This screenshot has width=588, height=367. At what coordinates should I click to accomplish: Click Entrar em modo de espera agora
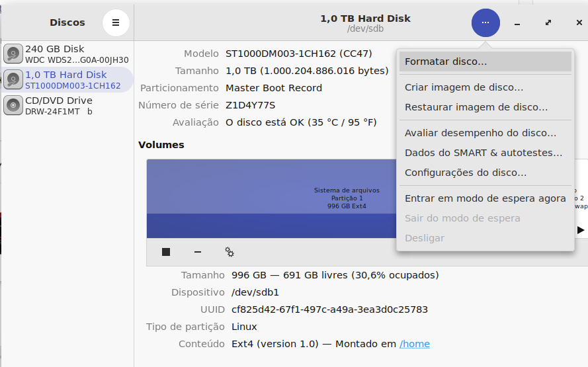[x=485, y=198]
